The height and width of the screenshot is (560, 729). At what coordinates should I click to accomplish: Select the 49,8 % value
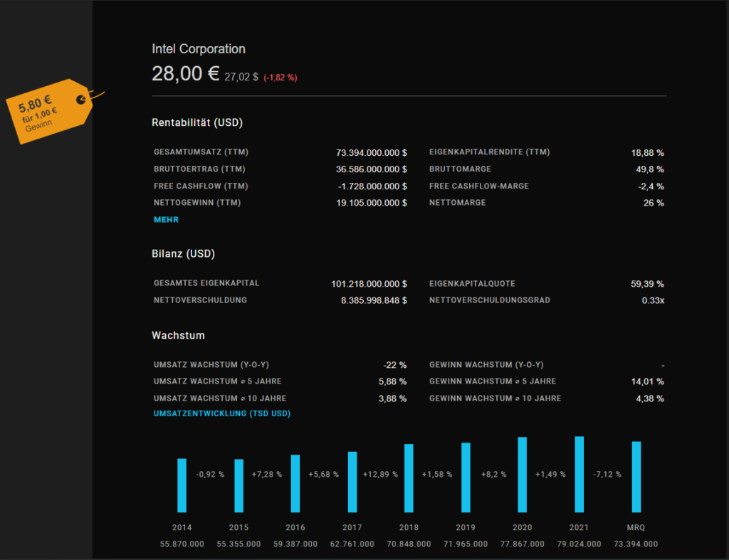(650, 169)
